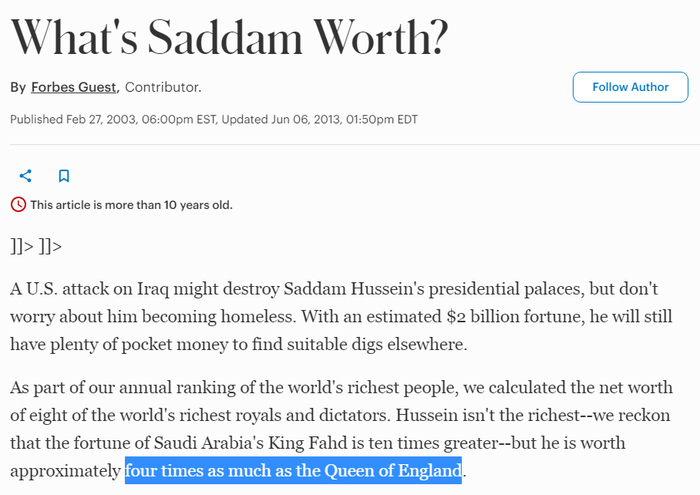Click the "This article is more than 10 years old." notice

click(130, 205)
